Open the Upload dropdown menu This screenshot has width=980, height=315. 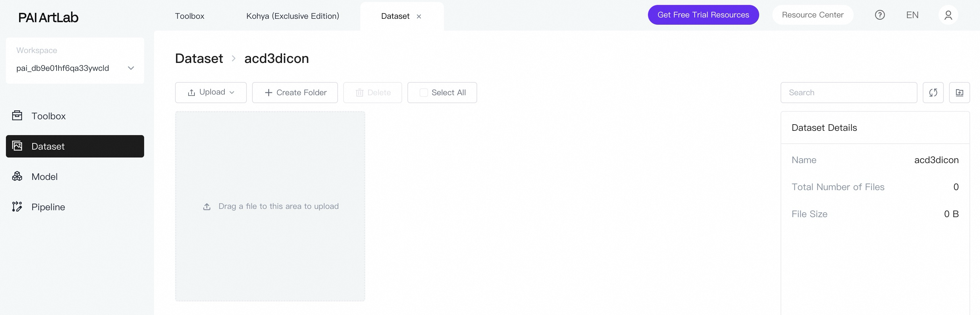[x=211, y=92]
